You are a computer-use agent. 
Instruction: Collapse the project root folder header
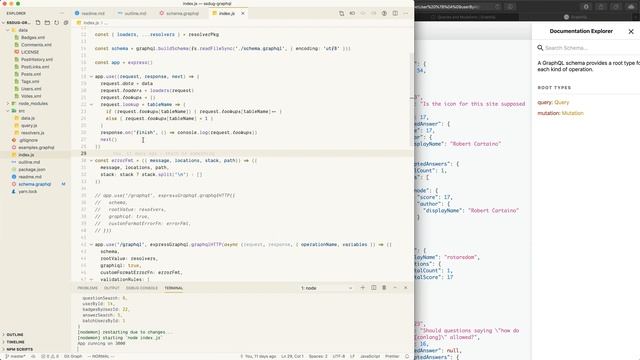coord(16,23)
